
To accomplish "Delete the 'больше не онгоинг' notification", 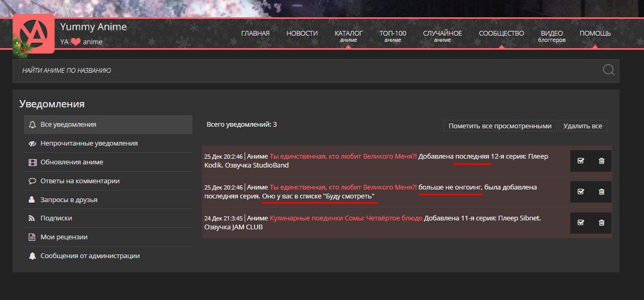I will click(x=601, y=192).
